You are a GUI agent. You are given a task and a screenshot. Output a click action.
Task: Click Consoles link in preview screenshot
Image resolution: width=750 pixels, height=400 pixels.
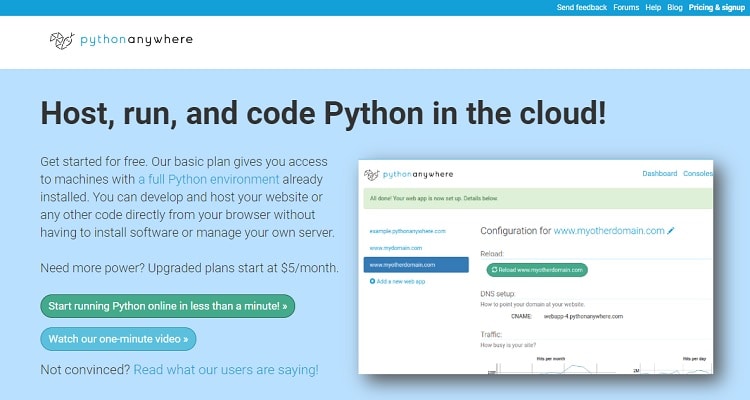698,173
